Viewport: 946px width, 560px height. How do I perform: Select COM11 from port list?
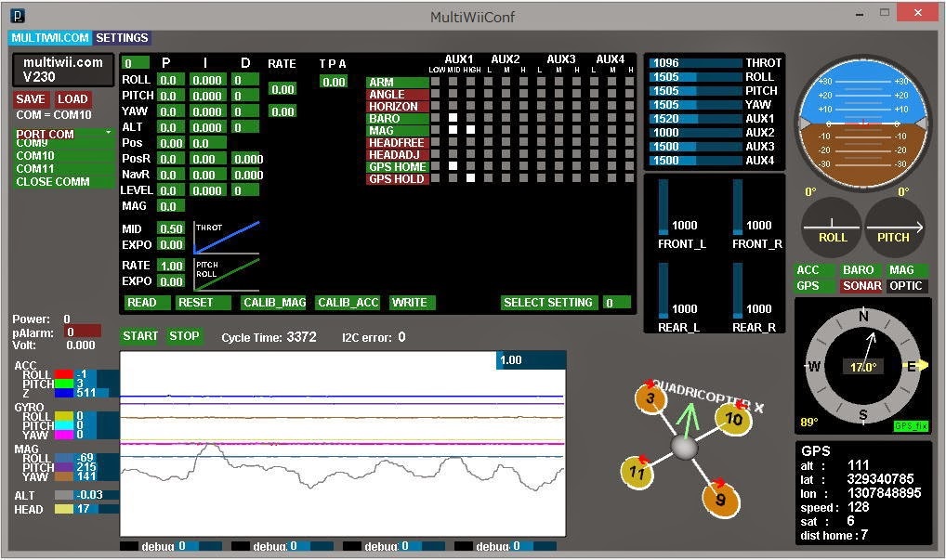35,169
